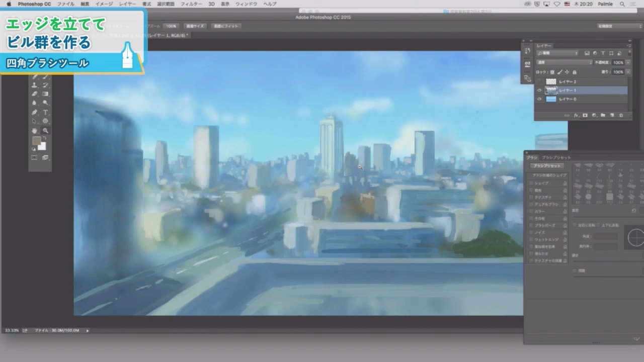Screen dimensions: 644x362
Task: Switch to the ブラシプリセット tab
Action: [556, 157]
